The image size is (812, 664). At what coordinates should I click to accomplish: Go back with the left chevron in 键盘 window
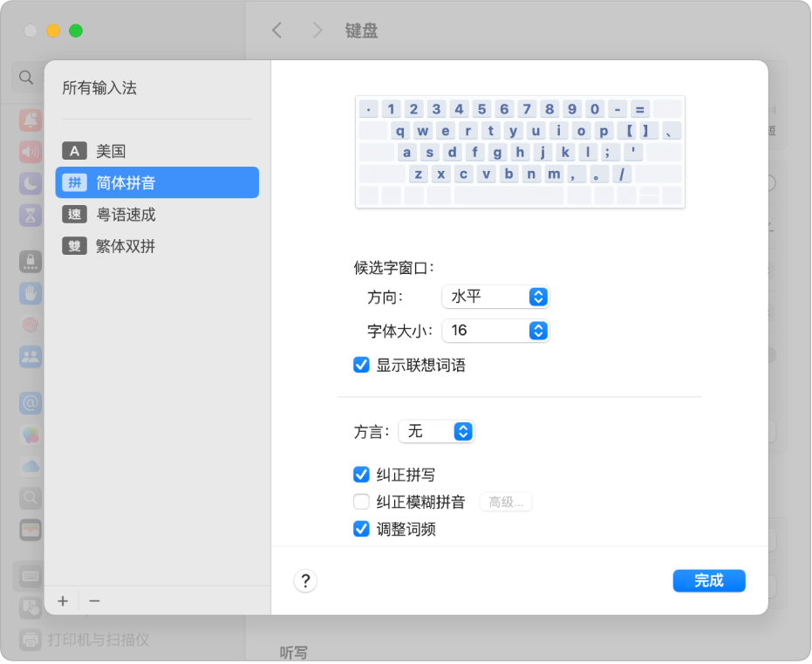(277, 31)
